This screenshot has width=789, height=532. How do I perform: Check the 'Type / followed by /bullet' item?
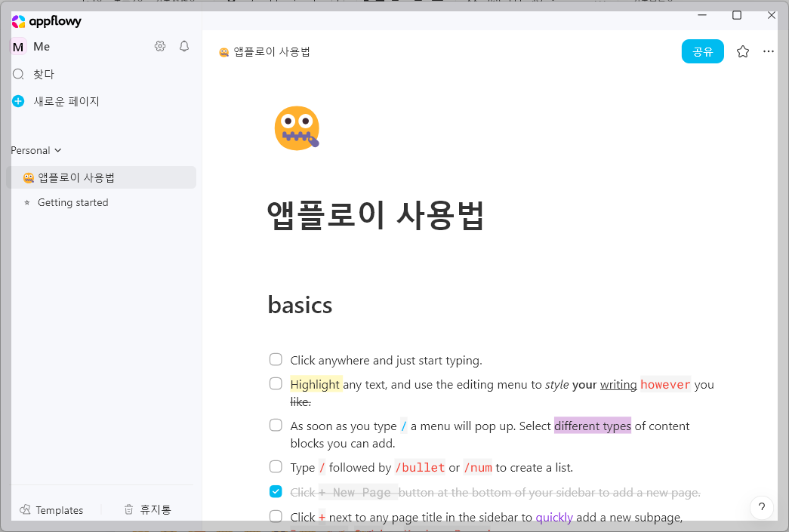276,466
